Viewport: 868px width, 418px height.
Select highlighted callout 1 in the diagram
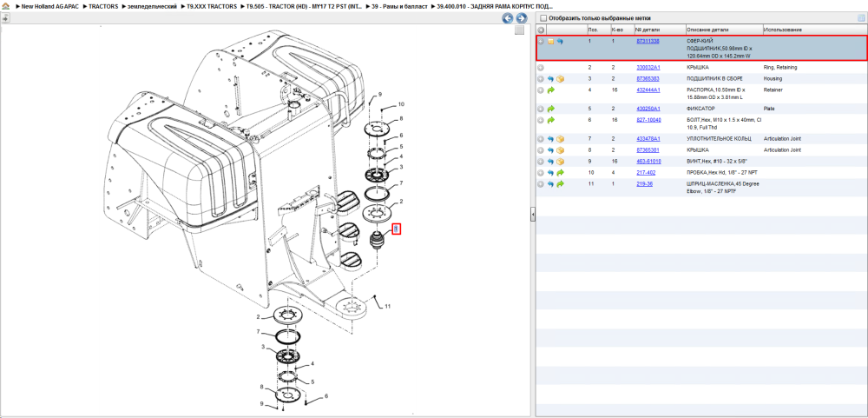click(396, 229)
